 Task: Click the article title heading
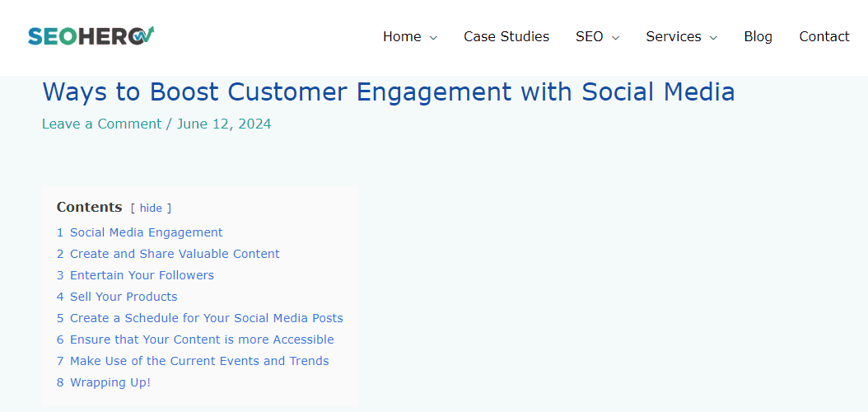[x=389, y=92]
